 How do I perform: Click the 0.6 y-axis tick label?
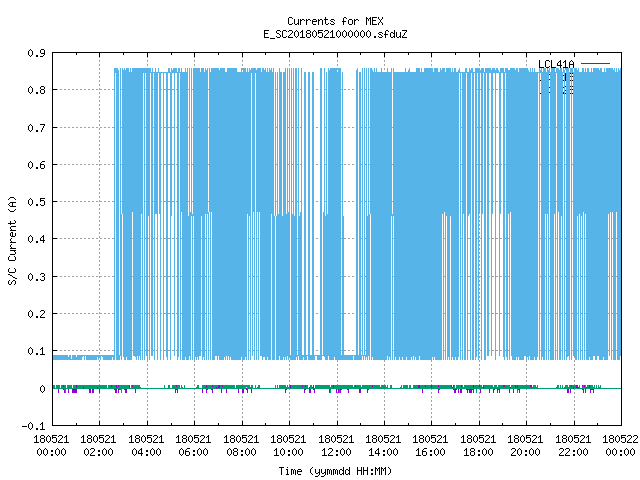coord(36,165)
